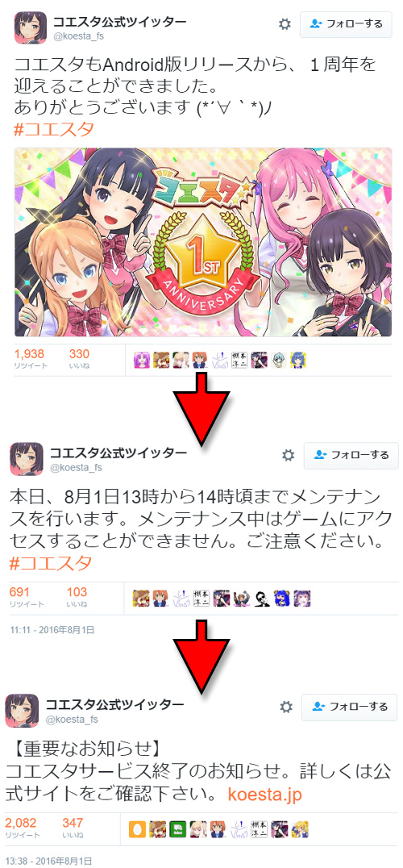This screenshot has width=403, height=868.
Task: View the 330 likes list
Action: [79, 359]
